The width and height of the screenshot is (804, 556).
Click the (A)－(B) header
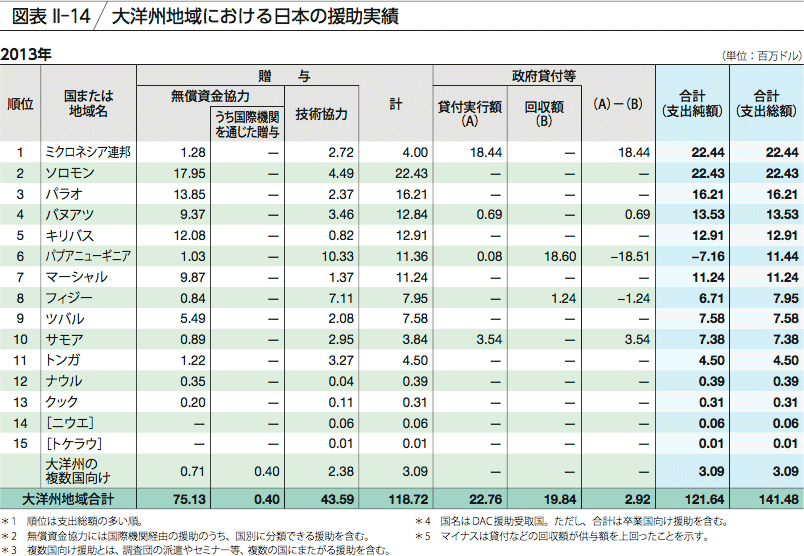pos(618,104)
